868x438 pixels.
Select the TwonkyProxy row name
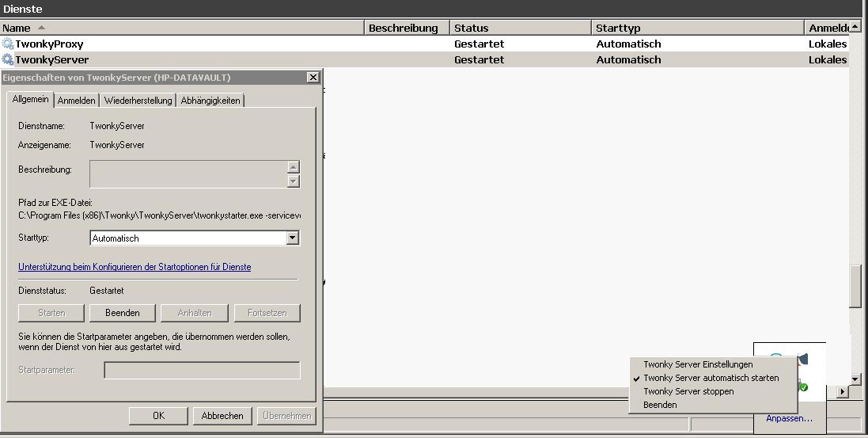point(49,44)
